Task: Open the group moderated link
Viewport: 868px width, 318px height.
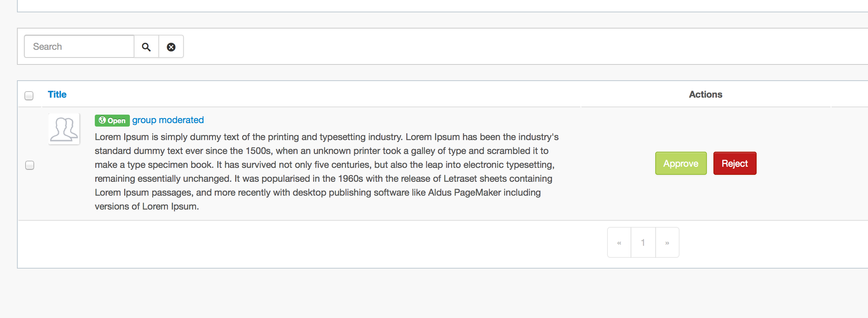Action: tap(168, 120)
